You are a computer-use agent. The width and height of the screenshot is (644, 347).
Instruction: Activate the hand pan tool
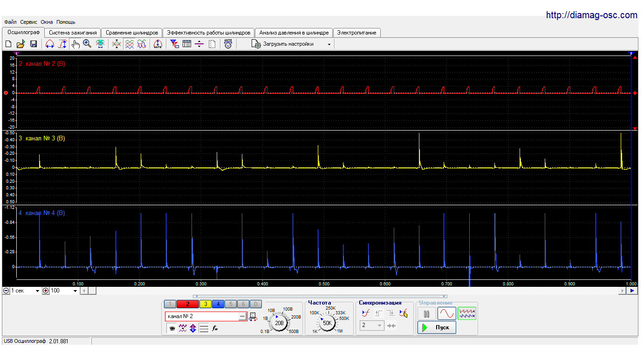[75, 44]
